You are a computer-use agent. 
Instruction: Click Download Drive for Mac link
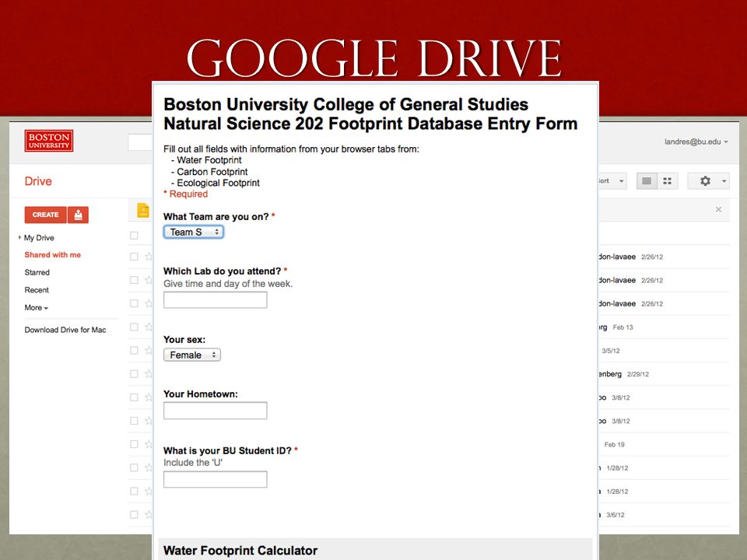click(65, 330)
